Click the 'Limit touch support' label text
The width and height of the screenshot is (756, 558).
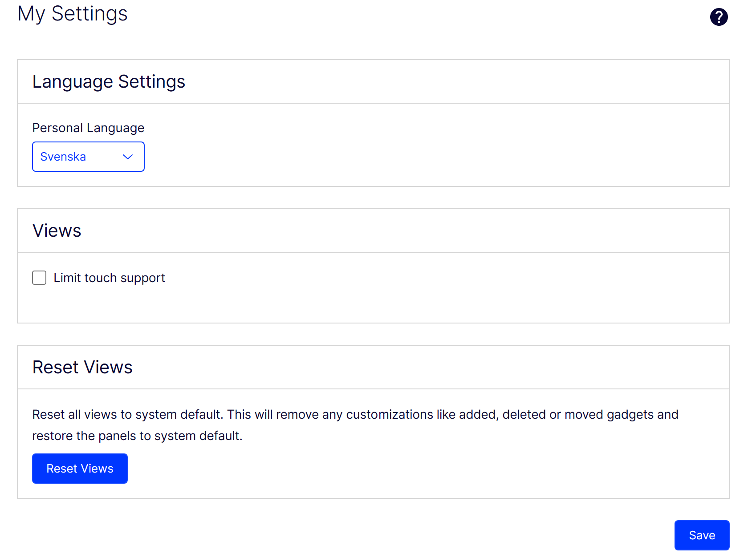[x=109, y=278]
